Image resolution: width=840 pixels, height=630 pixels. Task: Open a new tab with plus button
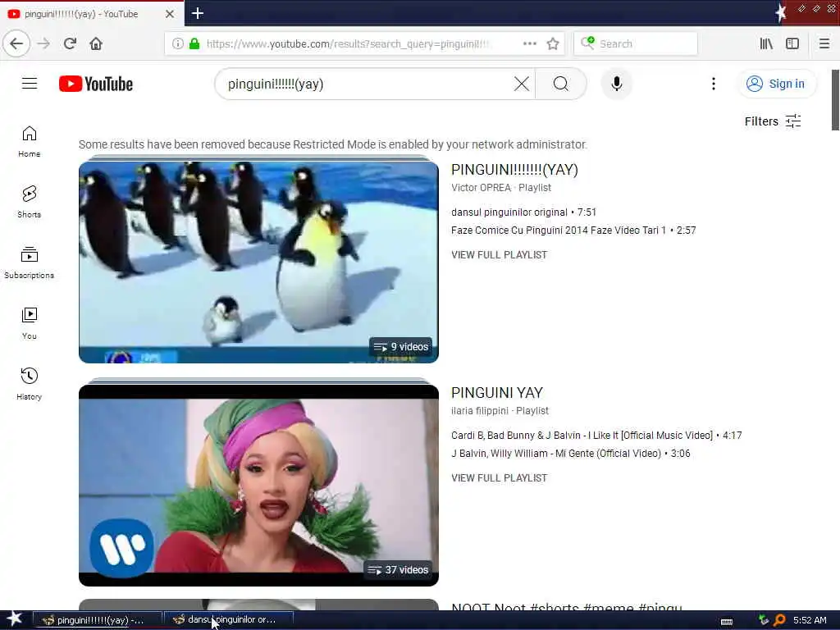point(198,13)
